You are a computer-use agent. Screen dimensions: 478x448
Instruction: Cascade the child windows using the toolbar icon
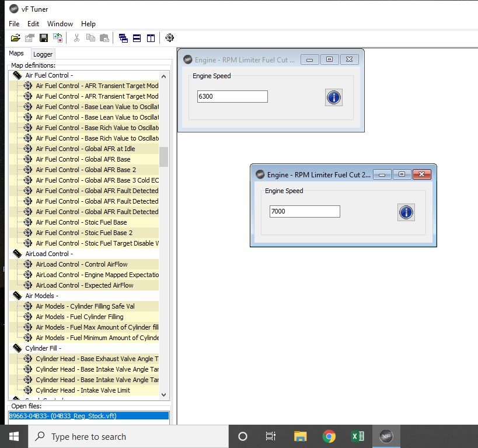123,38
